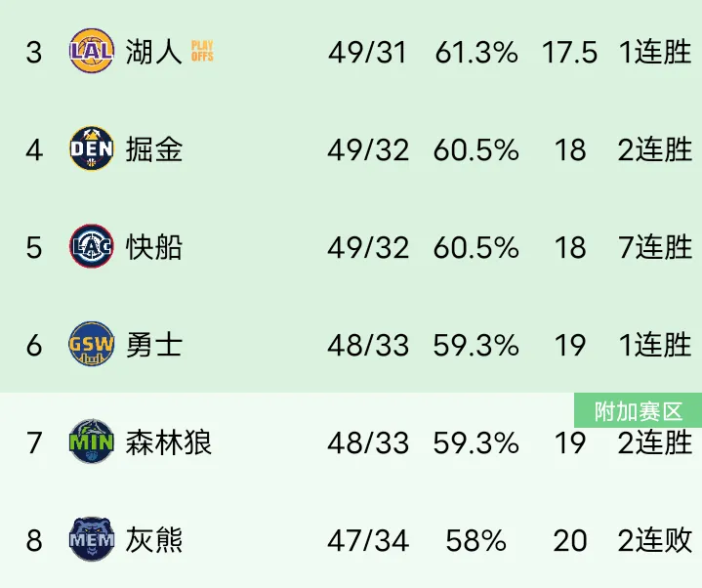The width and height of the screenshot is (702, 588).
Task: Click the Clippers LAC team logo
Action: point(92,246)
